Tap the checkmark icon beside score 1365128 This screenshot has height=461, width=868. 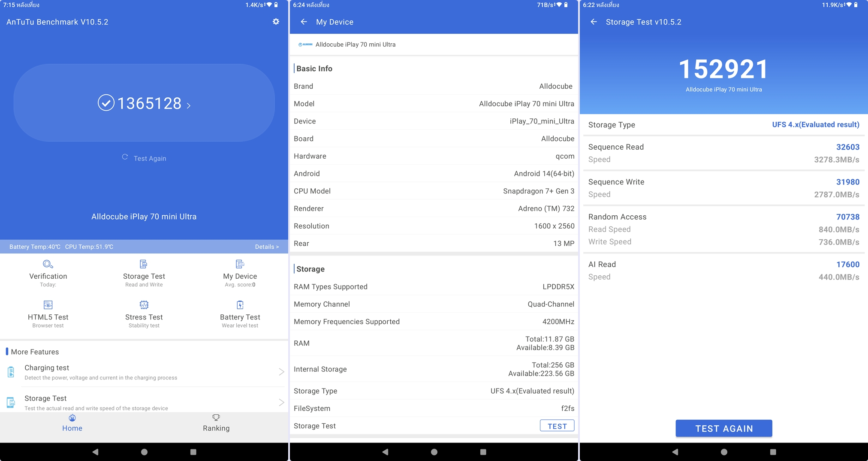[x=106, y=103]
